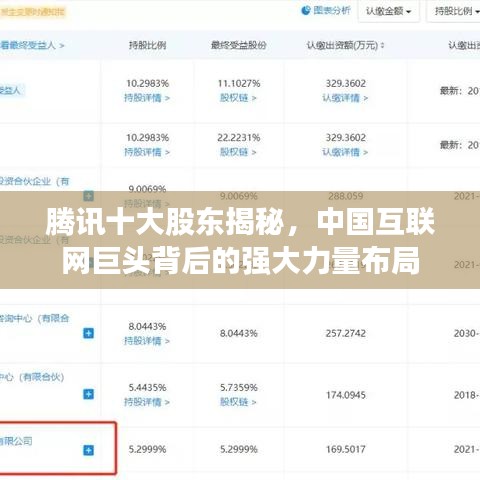This screenshot has width=480, height=480.
Task: Select 5.2999% in the 最终受益股份 column
Action: [x=239, y=449]
